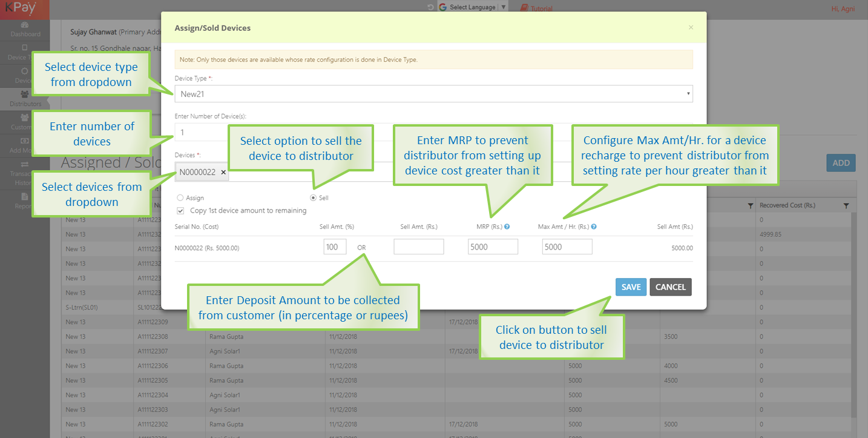Click the Max Amt / Hr. help icon
The height and width of the screenshot is (438, 868).
pyautogui.click(x=594, y=227)
